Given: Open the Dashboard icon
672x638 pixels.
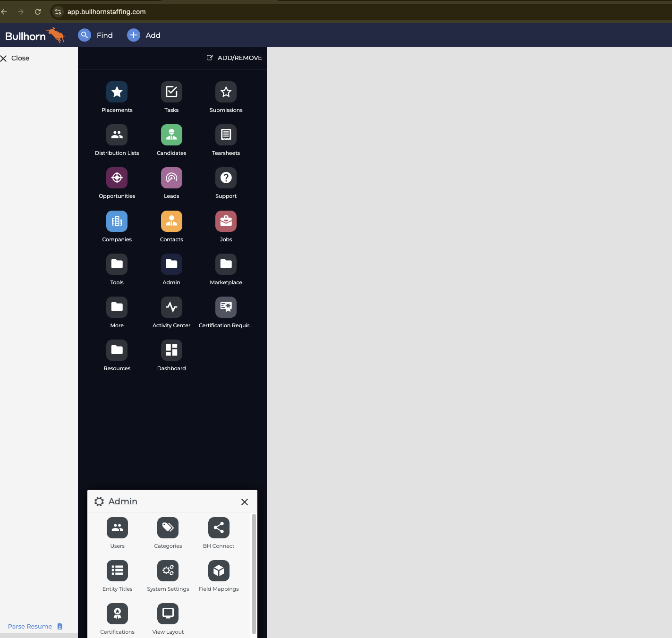Looking at the screenshot, I should pos(171,350).
